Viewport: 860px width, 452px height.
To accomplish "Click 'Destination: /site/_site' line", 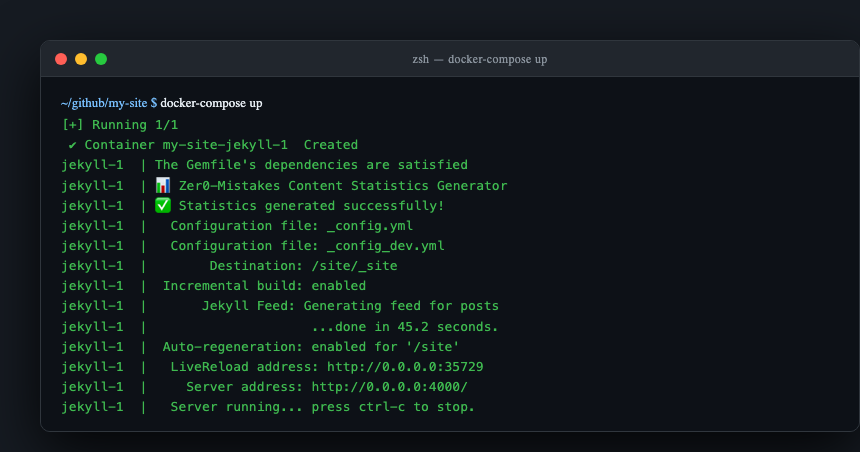I will pos(303,266).
